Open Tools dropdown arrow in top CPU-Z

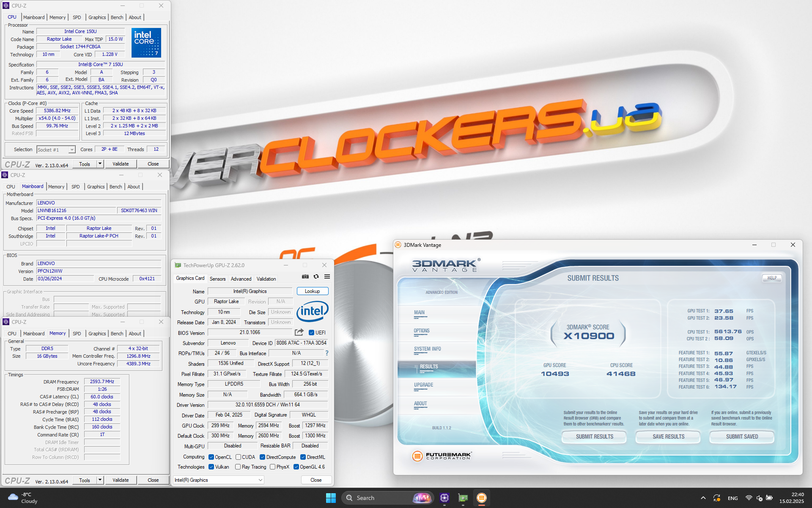click(100, 164)
